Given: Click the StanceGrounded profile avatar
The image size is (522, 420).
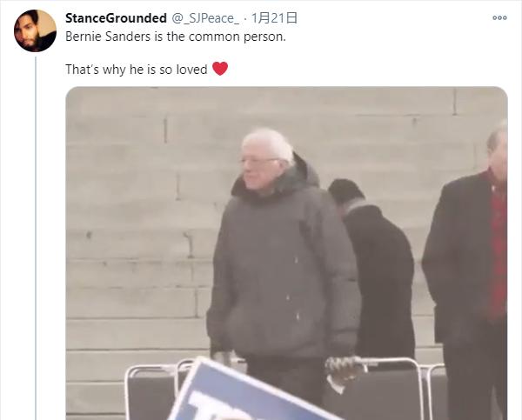Looking at the screenshot, I should 35,30.
